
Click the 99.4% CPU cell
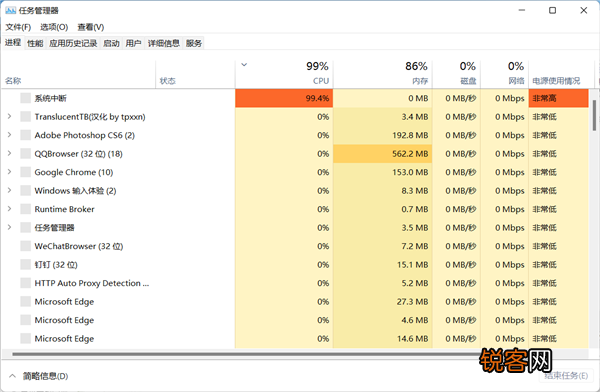point(284,98)
